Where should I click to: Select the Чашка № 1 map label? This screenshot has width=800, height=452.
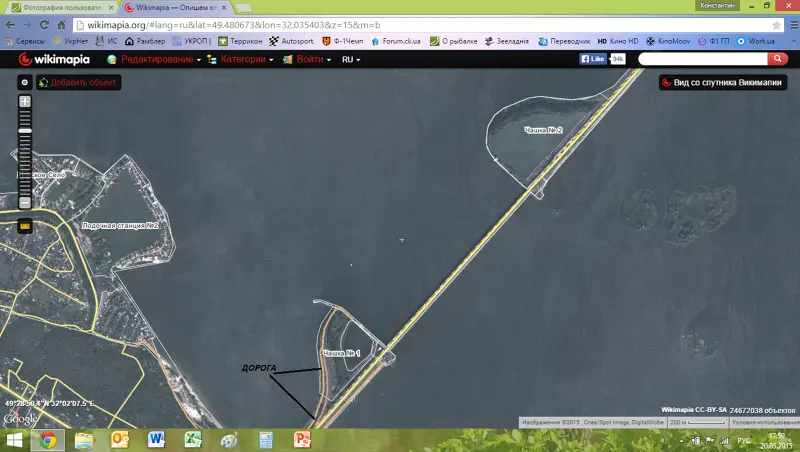[342, 353]
